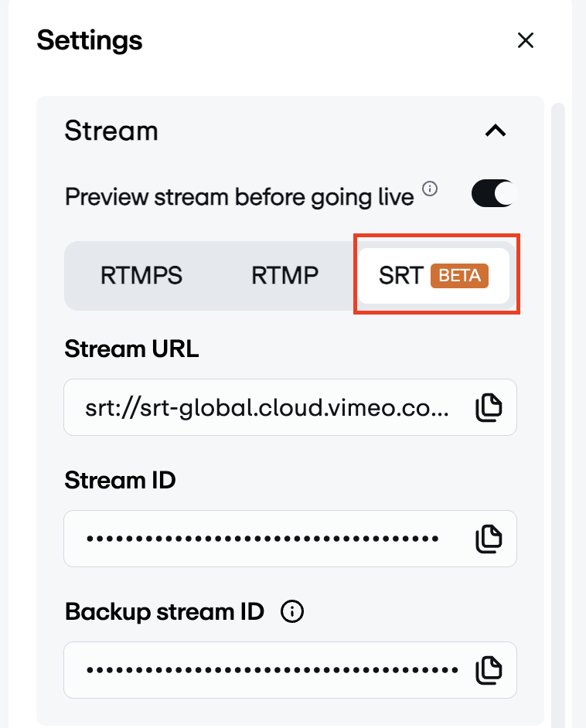Select the SRT protocol tab
This screenshot has width=586, height=728.
tap(400, 276)
